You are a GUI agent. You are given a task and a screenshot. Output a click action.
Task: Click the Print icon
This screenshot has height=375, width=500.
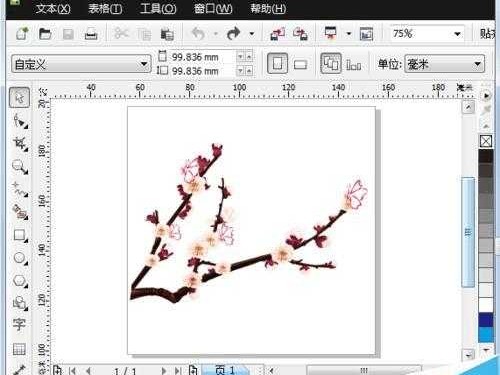[x=91, y=34]
